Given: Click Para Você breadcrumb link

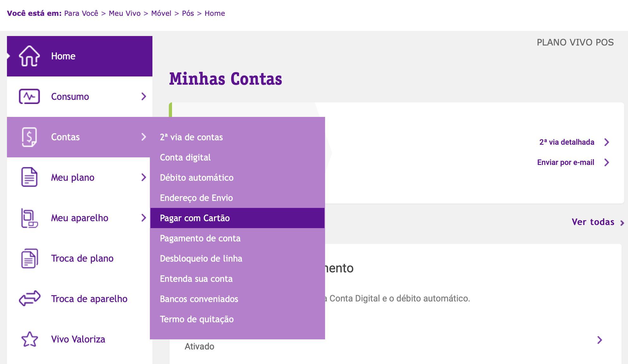Looking at the screenshot, I should [81, 13].
